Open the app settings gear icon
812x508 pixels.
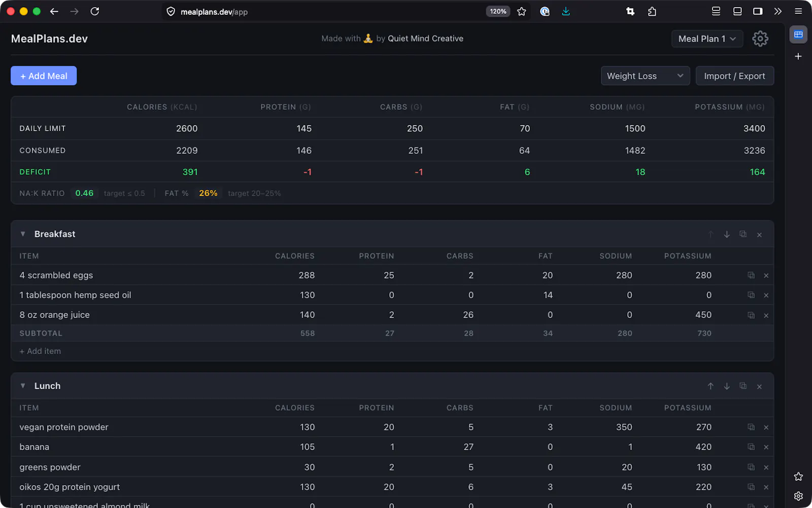(x=760, y=39)
